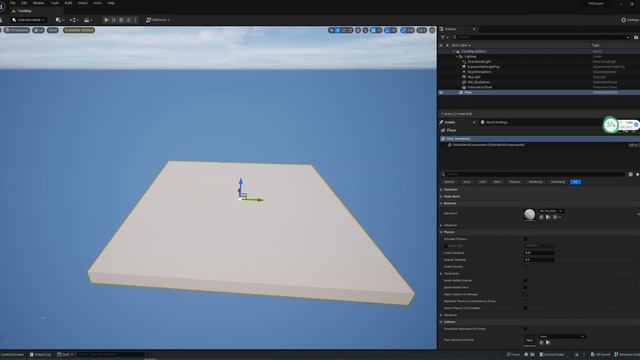
Task: Expand the Transform section
Action: [x=441, y=189]
